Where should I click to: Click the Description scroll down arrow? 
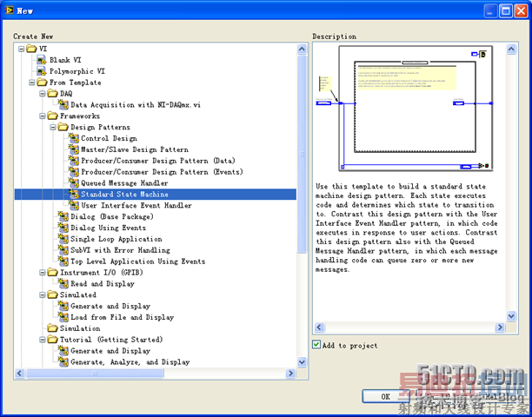coord(511,316)
